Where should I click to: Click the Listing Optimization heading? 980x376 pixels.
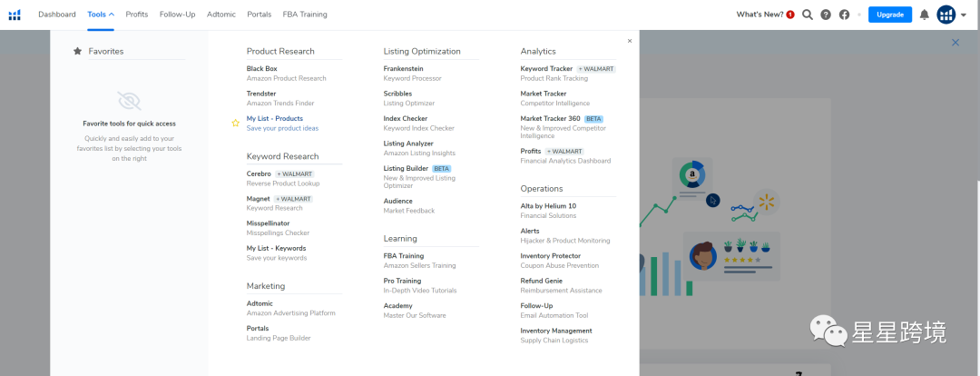coord(422,51)
